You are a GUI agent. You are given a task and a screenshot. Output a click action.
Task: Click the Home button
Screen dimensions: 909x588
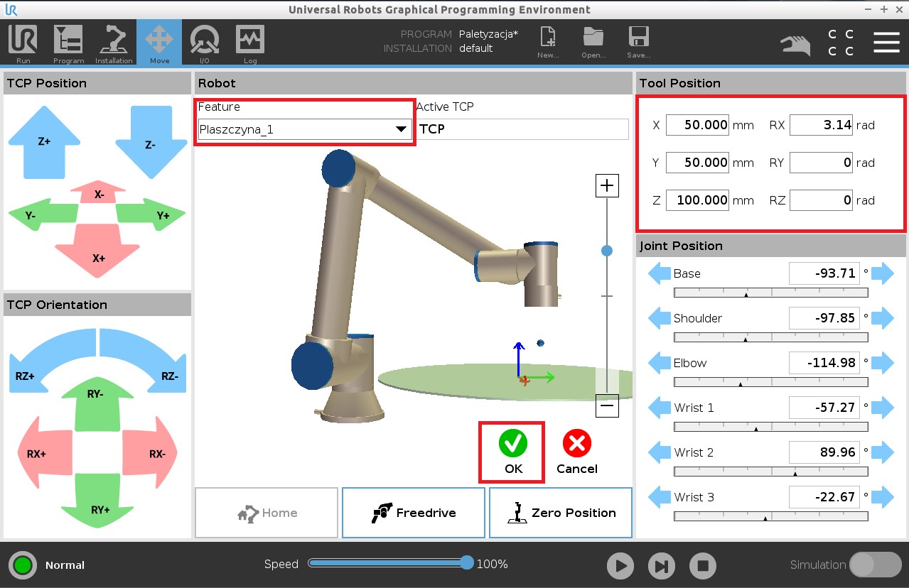pos(267,513)
